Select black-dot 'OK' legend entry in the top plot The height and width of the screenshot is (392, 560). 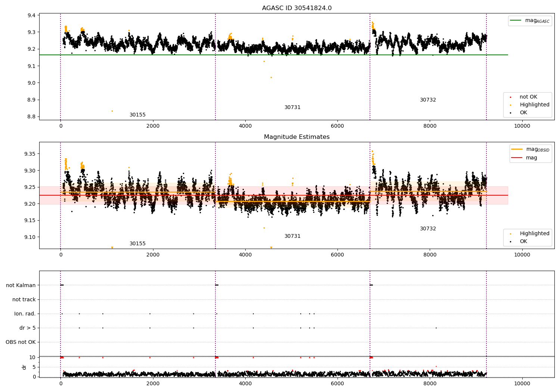point(519,113)
